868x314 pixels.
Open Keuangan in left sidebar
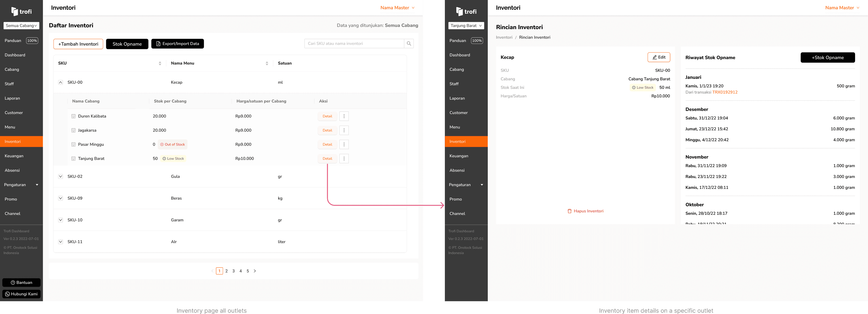tap(14, 156)
